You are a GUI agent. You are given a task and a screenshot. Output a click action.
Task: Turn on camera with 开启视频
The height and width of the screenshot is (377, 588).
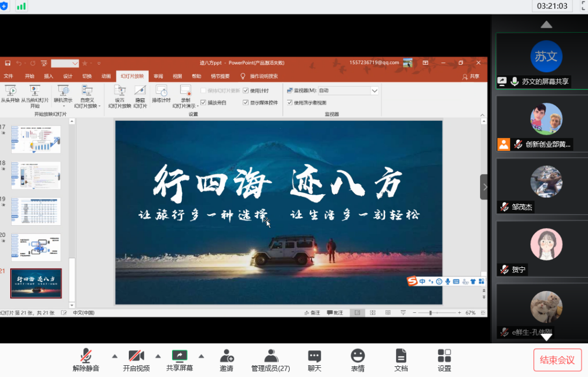(136, 357)
